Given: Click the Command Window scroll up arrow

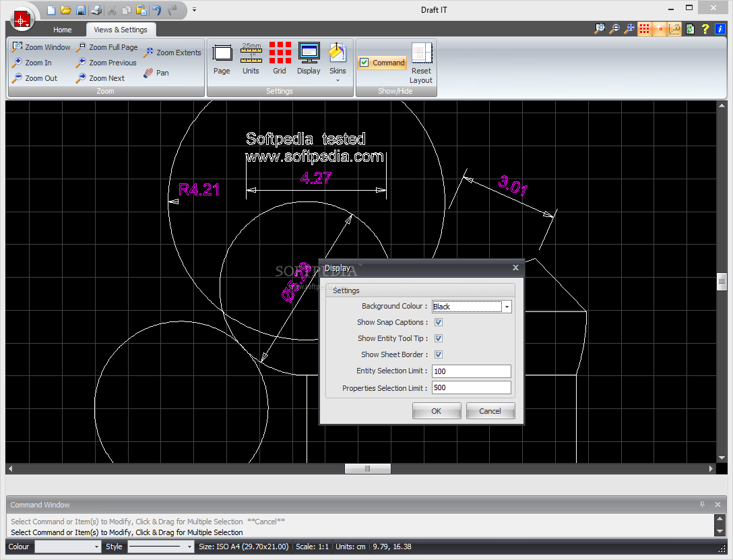Looking at the screenshot, I should (x=720, y=518).
